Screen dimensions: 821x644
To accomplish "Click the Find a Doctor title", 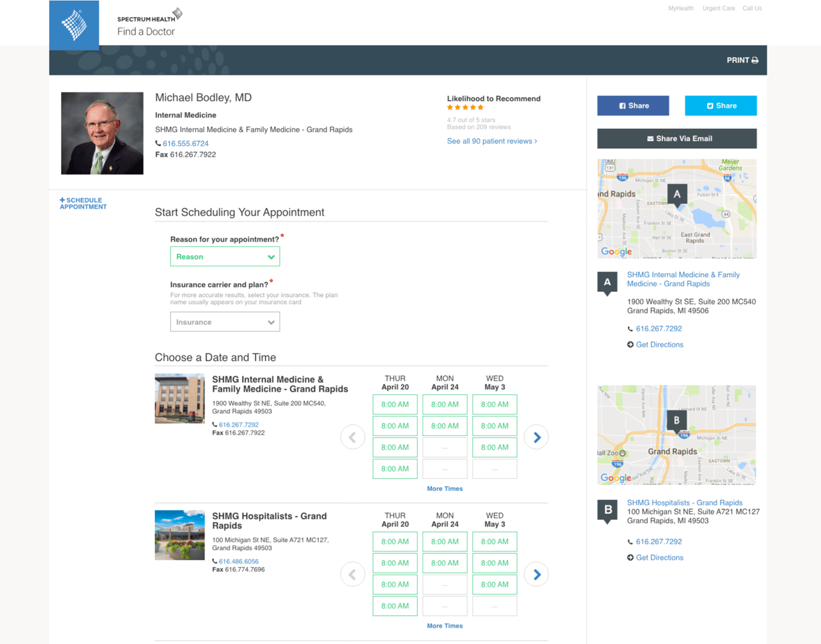I will coord(146,32).
